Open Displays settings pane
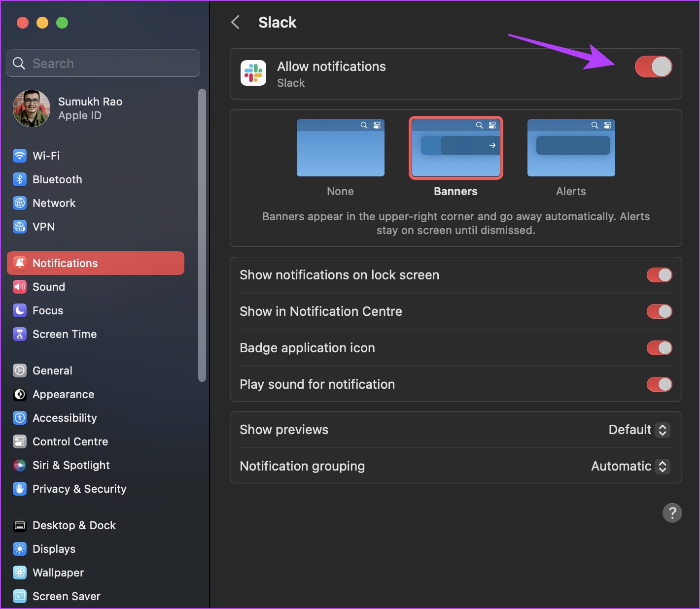This screenshot has height=609, width=700. [x=96, y=549]
